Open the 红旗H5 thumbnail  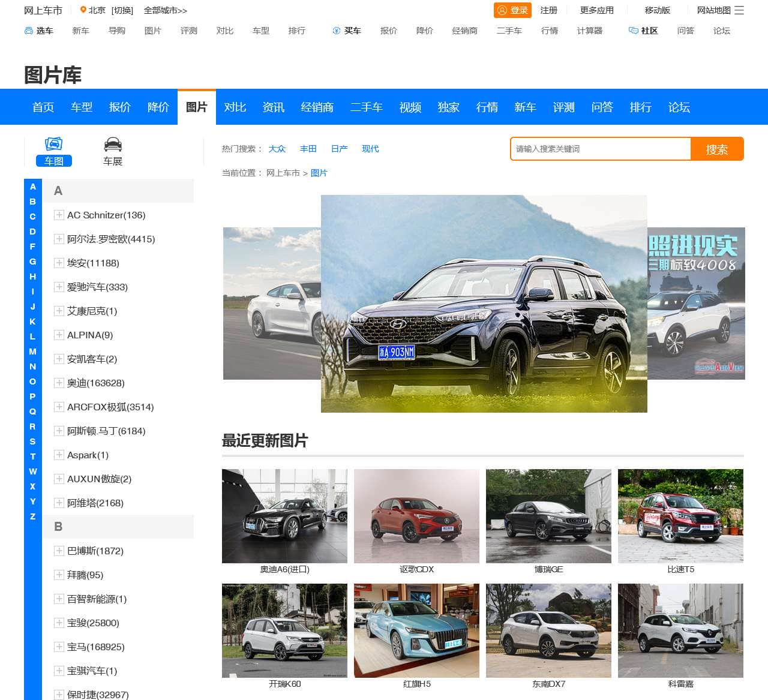[x=416, y=630]
